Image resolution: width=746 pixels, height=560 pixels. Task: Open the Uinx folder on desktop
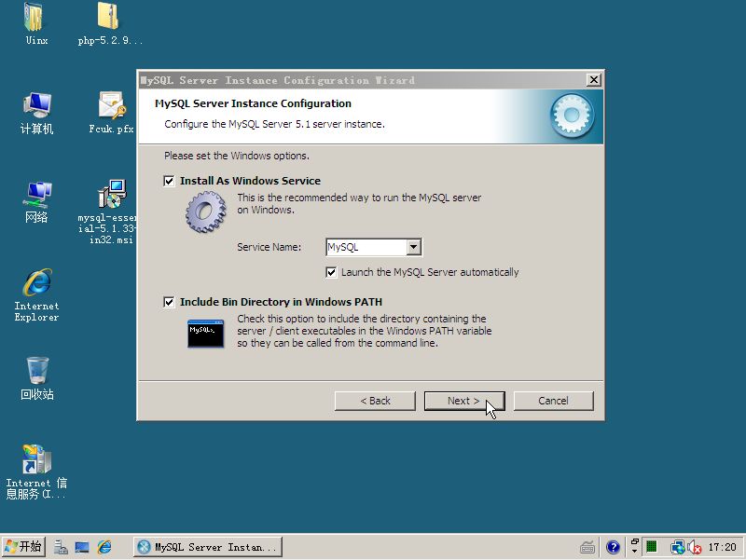tap(35, 17)
